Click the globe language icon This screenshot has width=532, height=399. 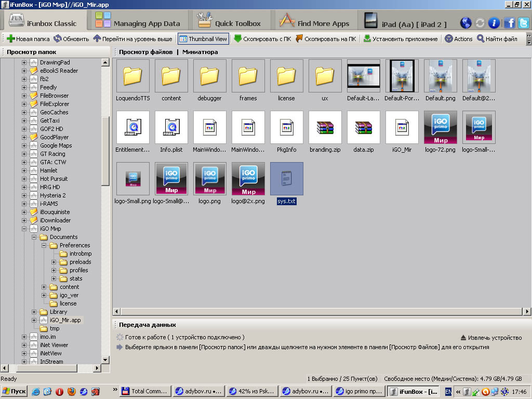(x=465, y=23)
